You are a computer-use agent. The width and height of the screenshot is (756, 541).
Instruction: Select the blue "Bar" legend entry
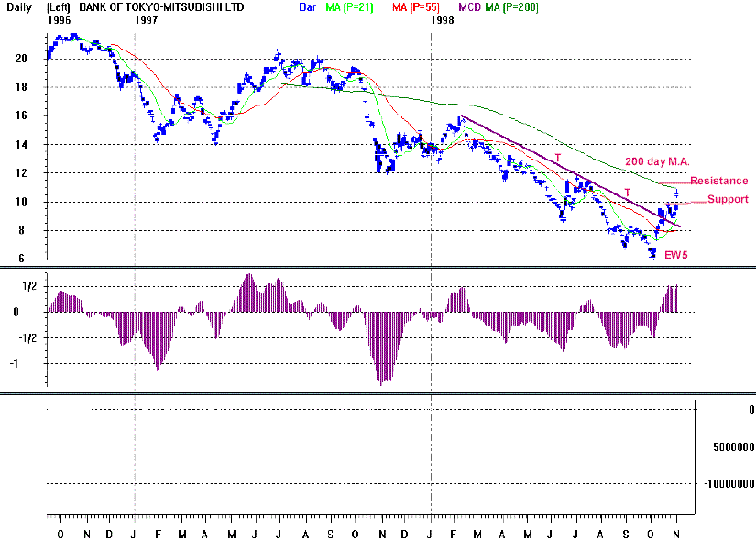[x=308, y=7]
